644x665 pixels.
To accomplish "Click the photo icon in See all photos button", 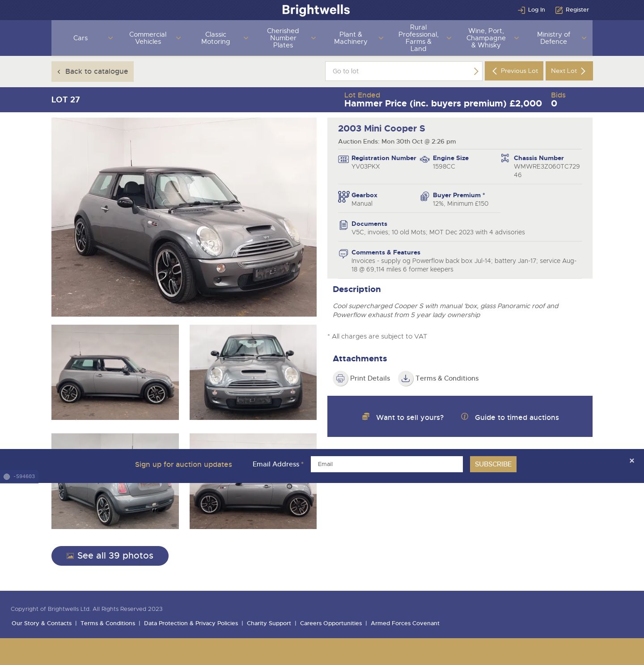I will click(x=70, y=556).
